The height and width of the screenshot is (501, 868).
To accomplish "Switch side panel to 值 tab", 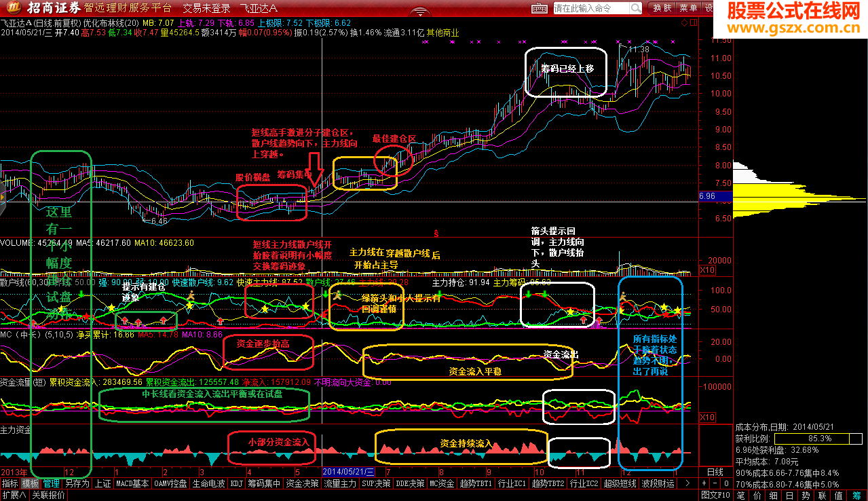I will click(x=839, y=496).
